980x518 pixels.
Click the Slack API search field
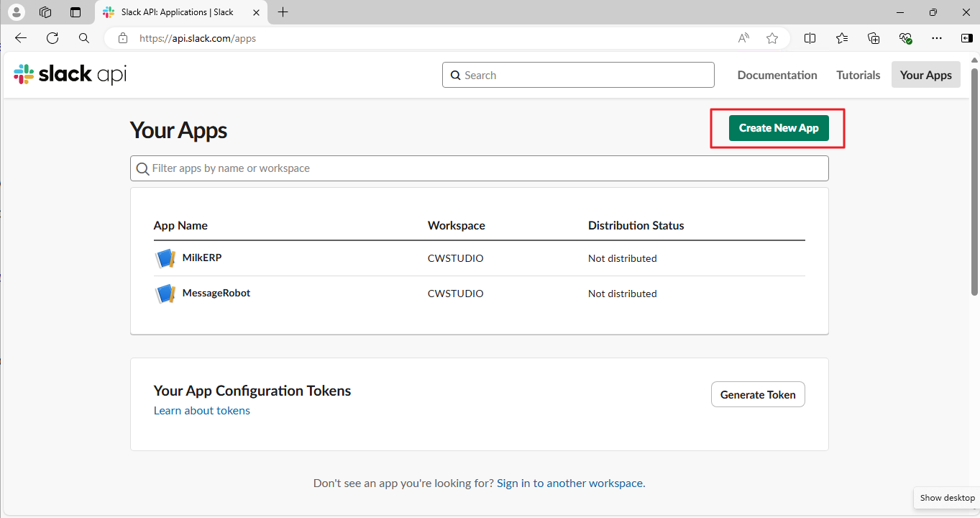point(578,75)
